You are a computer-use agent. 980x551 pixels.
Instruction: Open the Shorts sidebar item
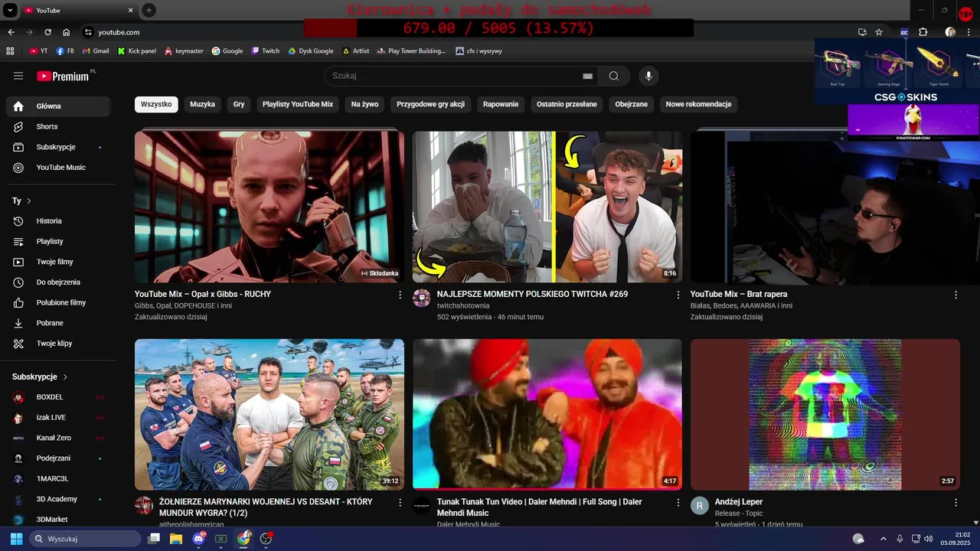pos(58,126)
